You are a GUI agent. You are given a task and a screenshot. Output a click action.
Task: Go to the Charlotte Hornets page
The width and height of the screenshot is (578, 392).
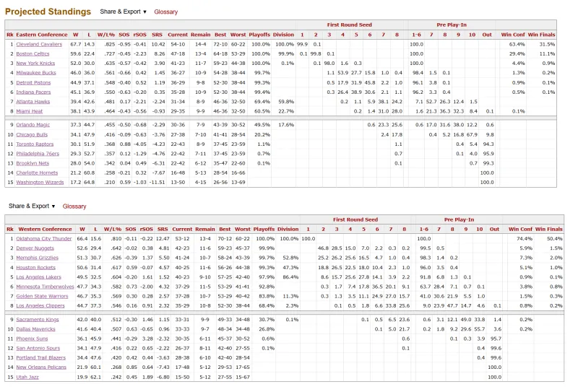(37, 173)
